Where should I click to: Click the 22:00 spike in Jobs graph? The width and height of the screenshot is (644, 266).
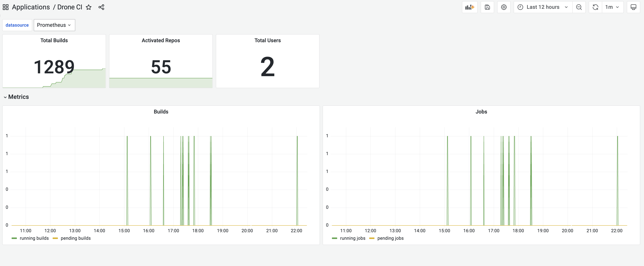coord(617,180)
